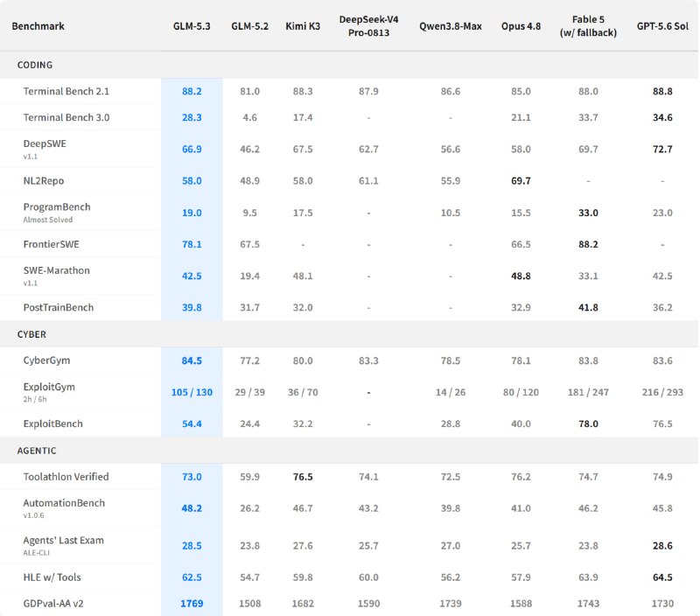Select the ExploitBench row label

[52, 423]
